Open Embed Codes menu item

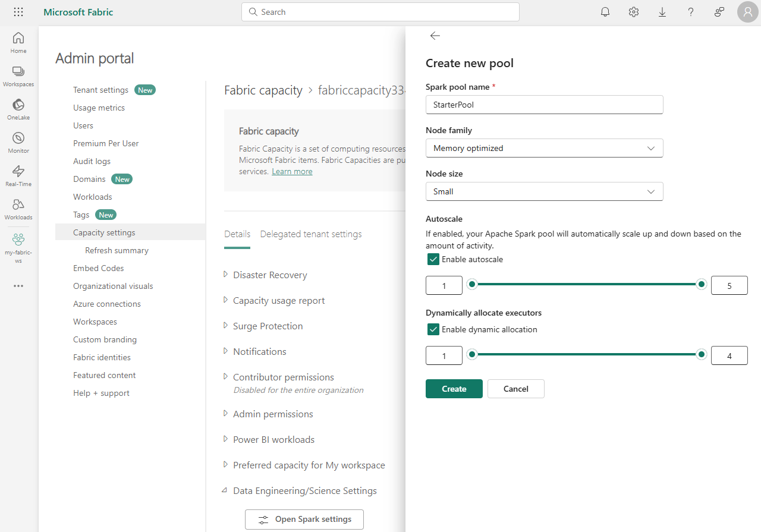tap(99, 268)
